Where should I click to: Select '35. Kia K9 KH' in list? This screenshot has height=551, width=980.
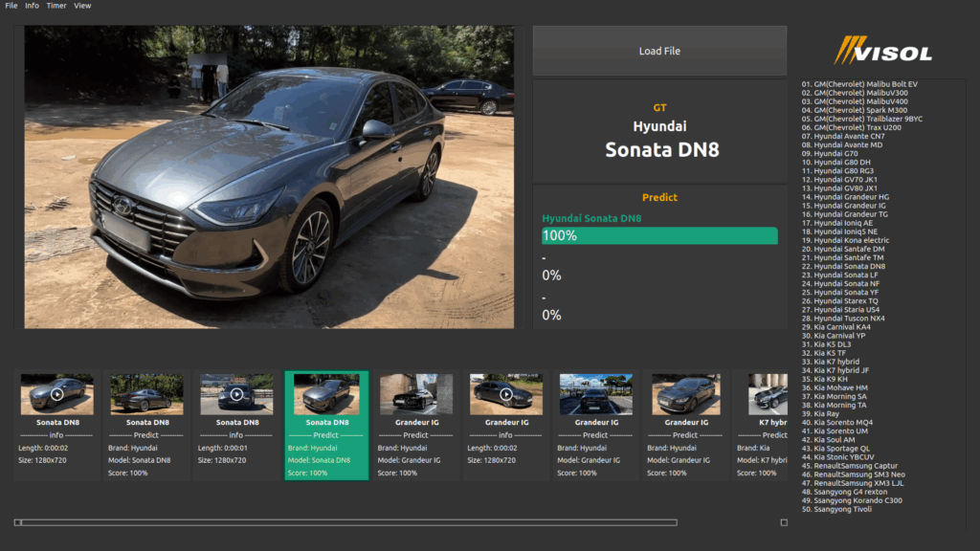[824, 379]
